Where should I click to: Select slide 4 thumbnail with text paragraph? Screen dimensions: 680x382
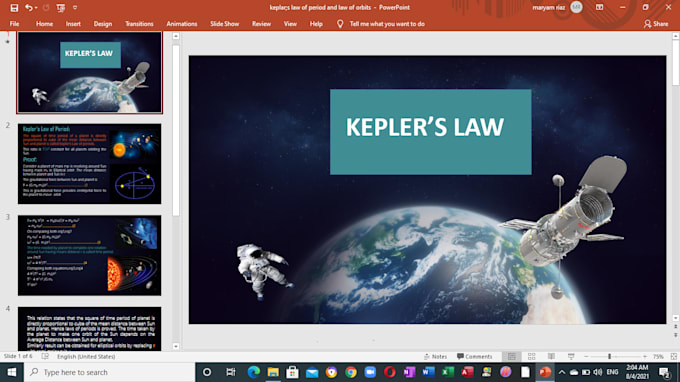pyautogui.click(x=89, y=329)
